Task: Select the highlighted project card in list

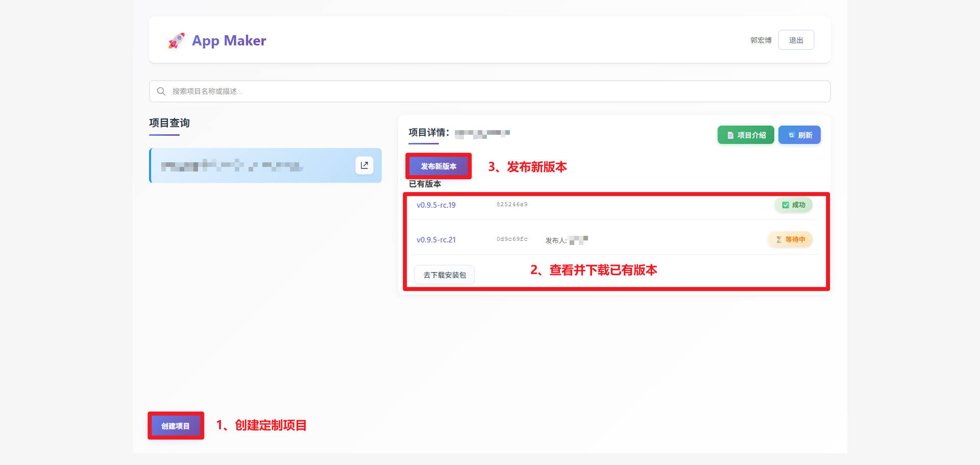Action: coord(255,165)
